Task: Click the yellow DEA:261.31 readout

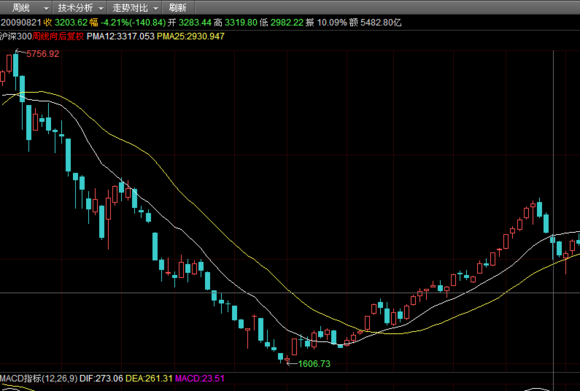Action: (149, 378)
